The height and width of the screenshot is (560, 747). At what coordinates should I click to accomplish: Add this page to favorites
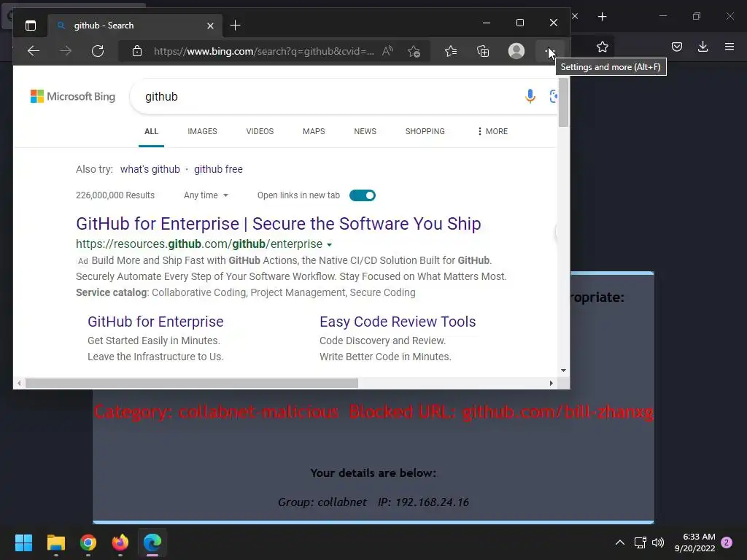coord(414,51)
